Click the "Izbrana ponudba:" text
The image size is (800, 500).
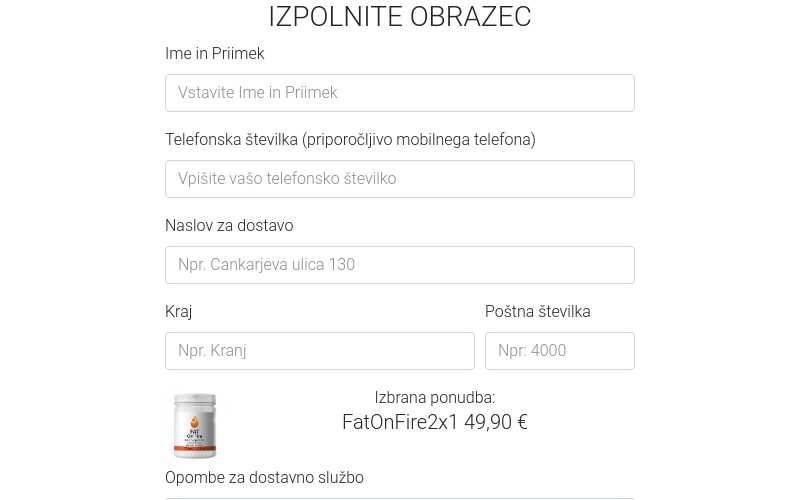(435, 398)
